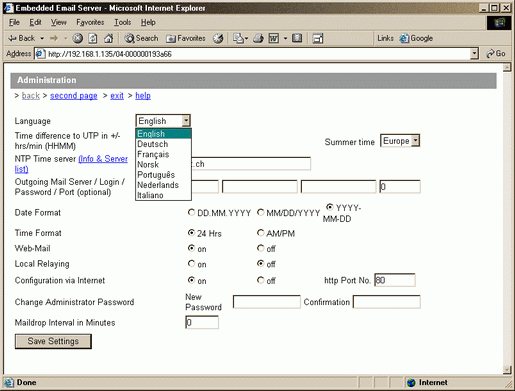Choose Deutsch from language list
515x391 pixels.
[163, 144]
